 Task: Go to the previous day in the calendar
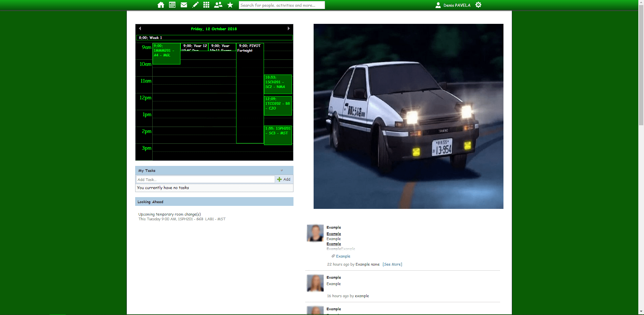click(x=140, y=29)
